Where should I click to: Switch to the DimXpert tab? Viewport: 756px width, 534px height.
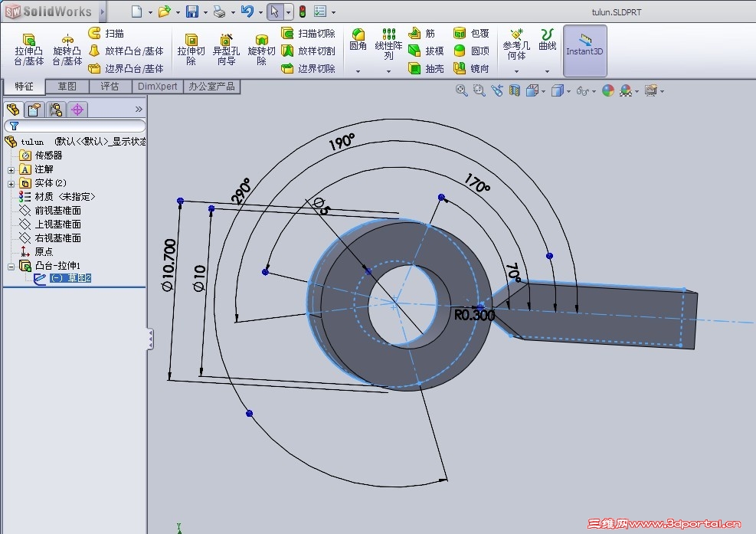(x=157, y=87)
